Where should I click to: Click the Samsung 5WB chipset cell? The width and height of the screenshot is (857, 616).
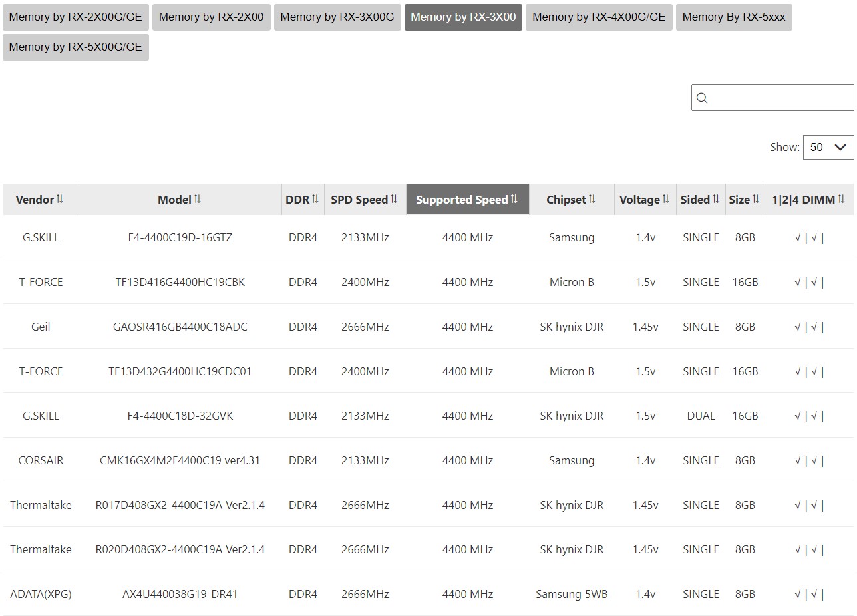tap(572, 594)
